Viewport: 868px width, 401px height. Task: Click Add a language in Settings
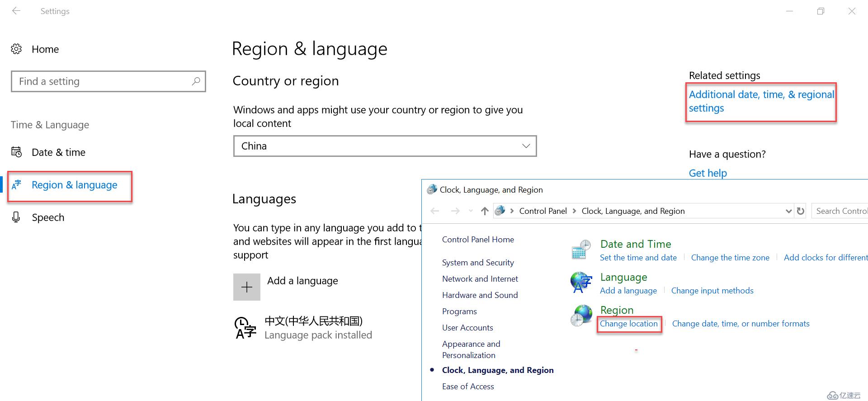[x=302, y=281]
